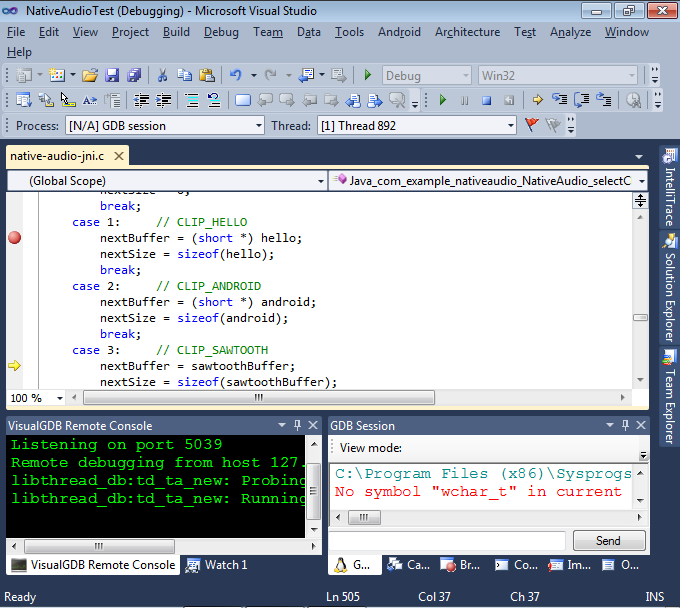
Task: Switch to the Ca... (Call Stack) tab
Action: (x=409, y=565)
